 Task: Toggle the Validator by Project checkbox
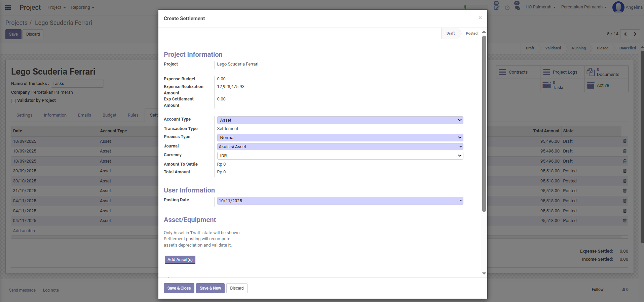click(13, 101)
